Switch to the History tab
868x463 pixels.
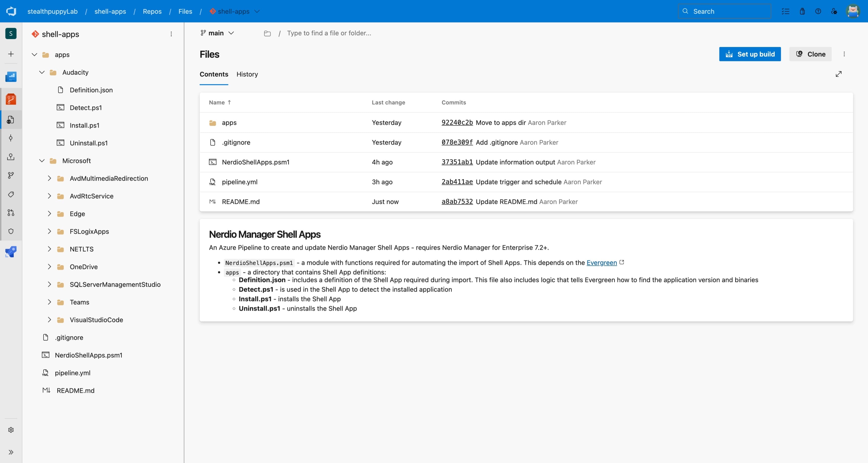click(247, 74)
